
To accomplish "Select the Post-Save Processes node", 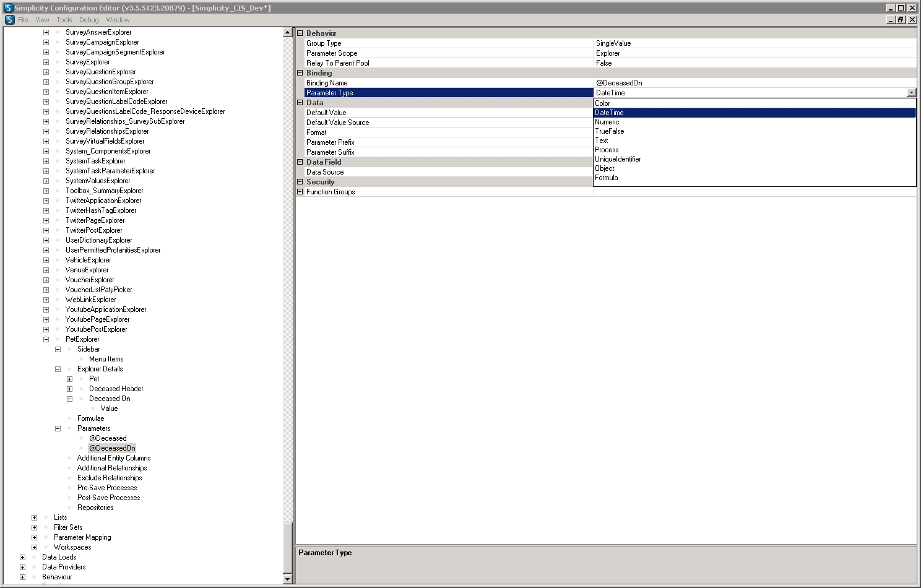I will click(x=108, y=498).
